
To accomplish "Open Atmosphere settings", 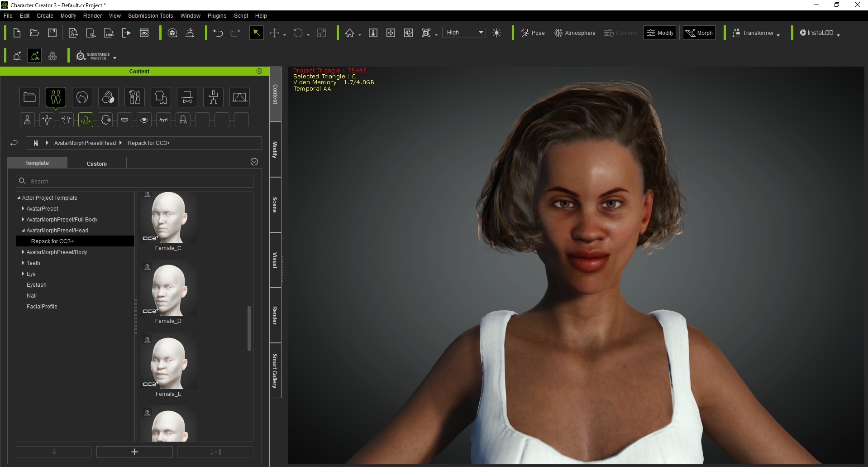I will pos(575,33).
